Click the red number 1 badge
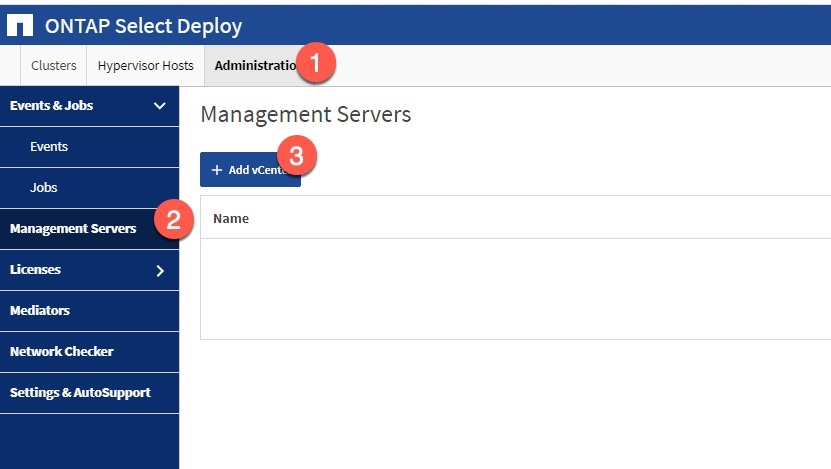831x469 pixels. coord(317,64)
